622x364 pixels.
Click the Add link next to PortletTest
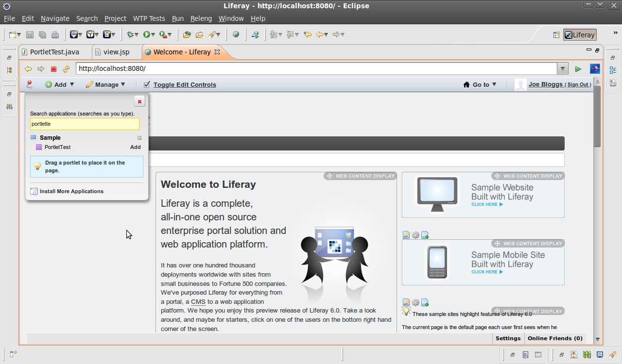point(136,147)
